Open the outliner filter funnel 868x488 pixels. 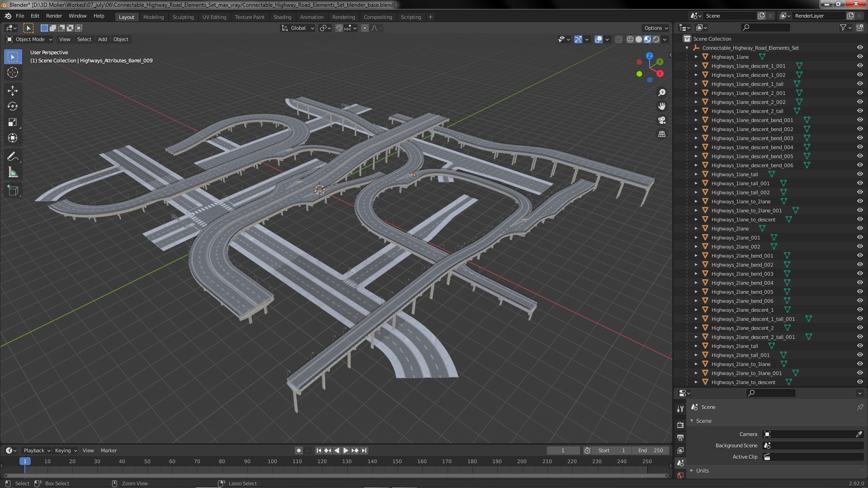(843, 28)
